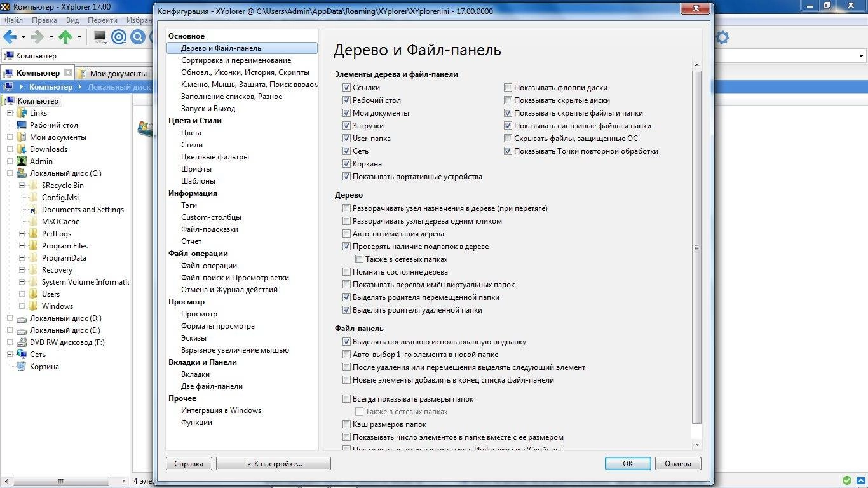The image size is (868, 488).
Task: Click the Сеть network icon in the tree
Action: (x=22, y=355)
